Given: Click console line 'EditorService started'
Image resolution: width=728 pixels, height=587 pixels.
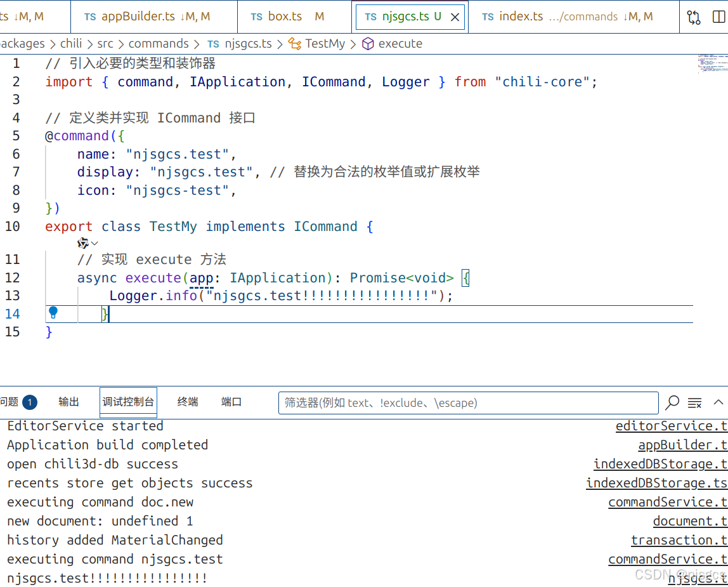Looking at the screenshot, I should (86, 426).
